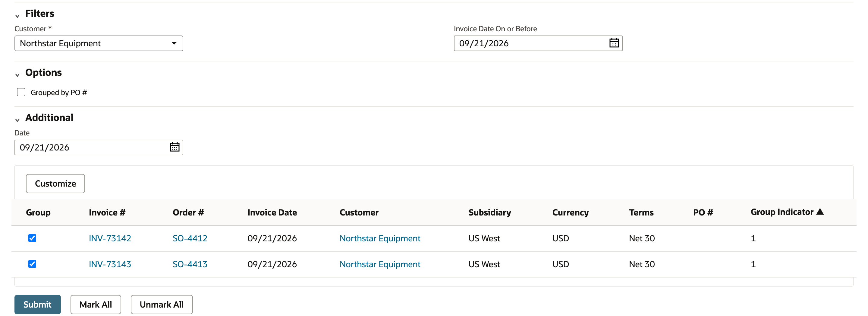Uncheck the Group box for INV-73143
The image size is (868, 316).
pos(32,264)
